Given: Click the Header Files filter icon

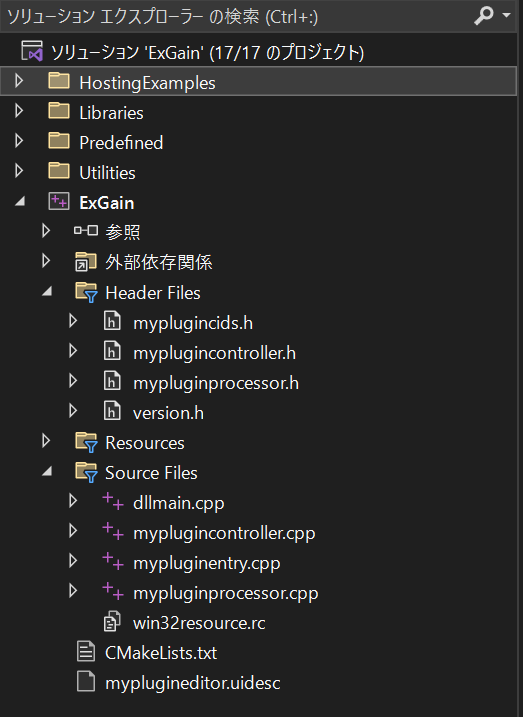Looking at the screenshot, I should [86, 292].
